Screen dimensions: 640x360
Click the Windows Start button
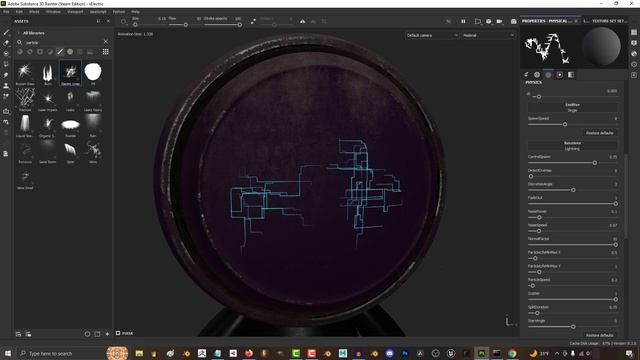click(x=8, y=353)
